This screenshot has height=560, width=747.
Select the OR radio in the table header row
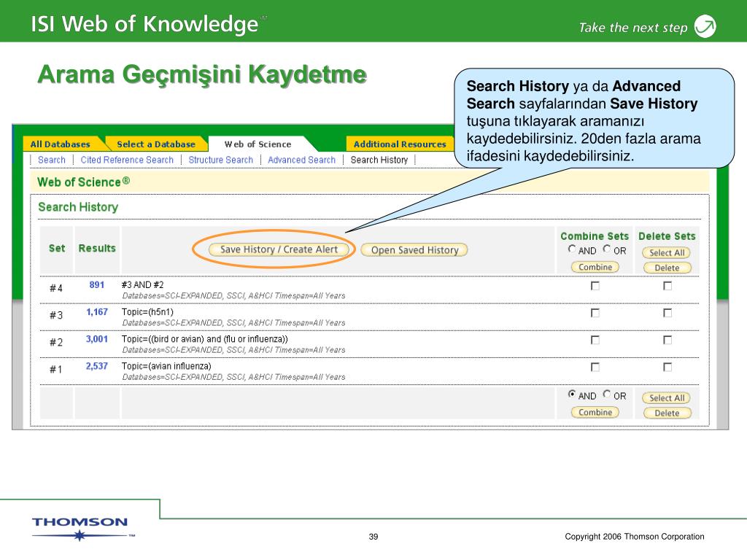coord(606,249)
